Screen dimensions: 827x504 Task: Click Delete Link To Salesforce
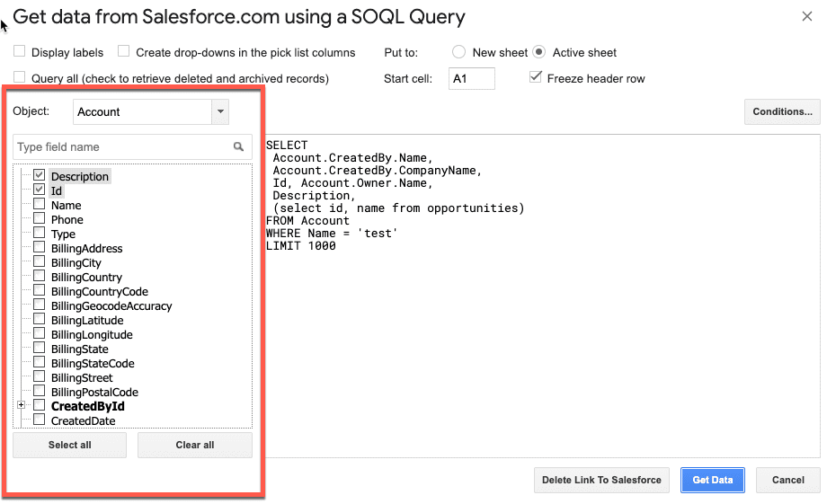point(601,480)
